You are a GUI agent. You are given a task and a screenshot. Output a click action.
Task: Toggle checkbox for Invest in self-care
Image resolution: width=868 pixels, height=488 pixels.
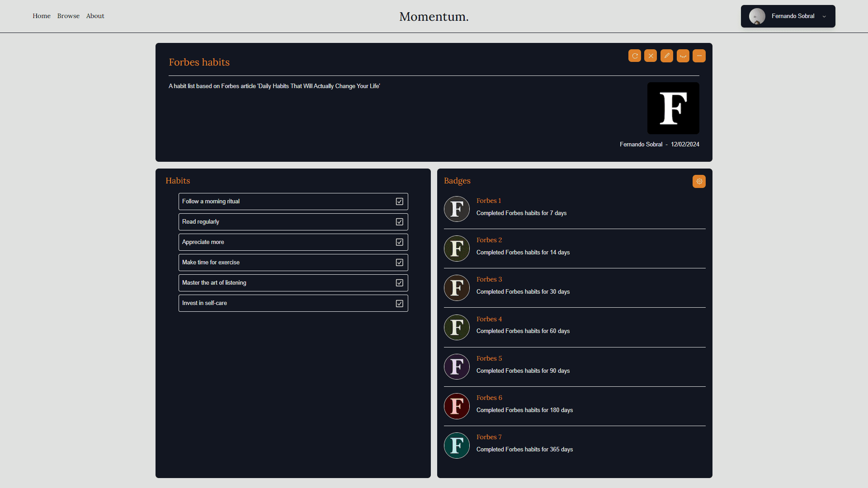coord(400,303)
